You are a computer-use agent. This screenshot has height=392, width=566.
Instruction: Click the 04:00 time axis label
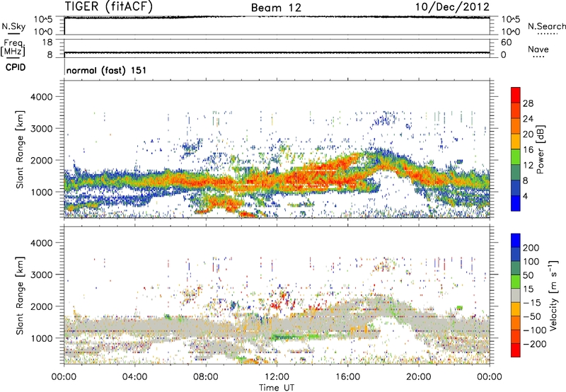(134, 377)
